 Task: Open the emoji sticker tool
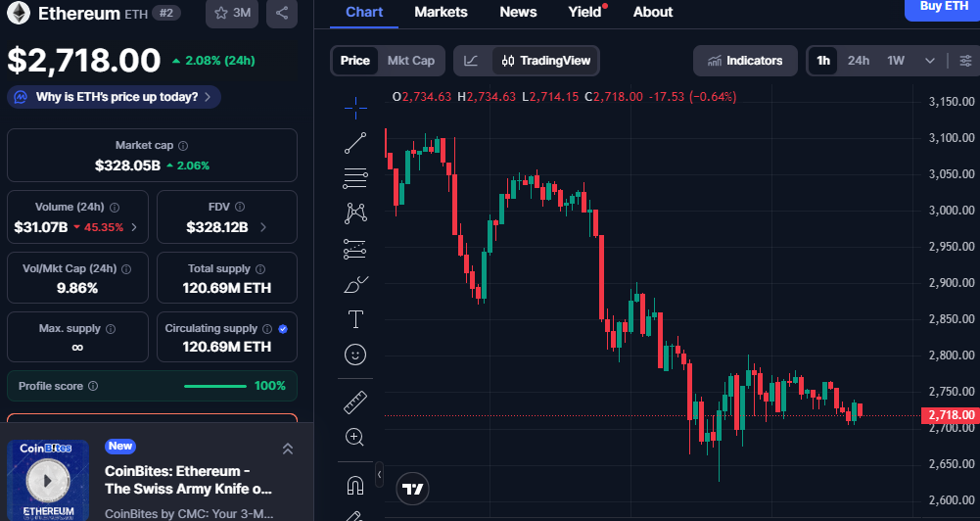tap(355, 354)
